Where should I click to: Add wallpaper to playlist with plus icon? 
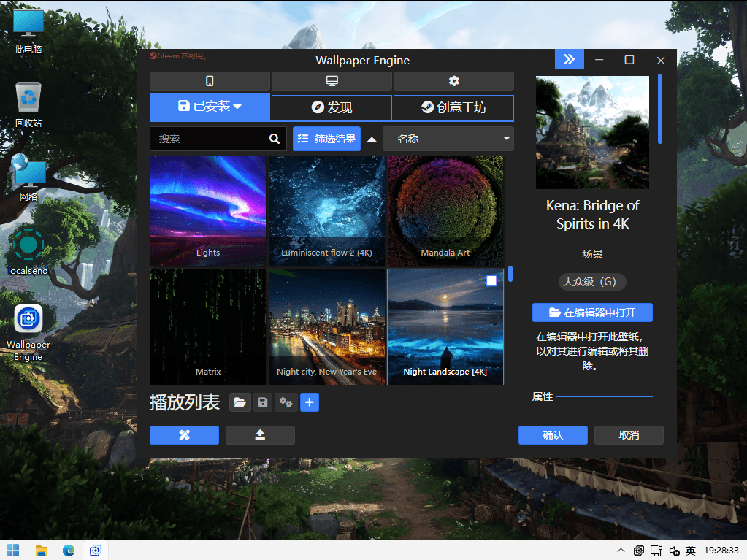[x=310, y=402]
